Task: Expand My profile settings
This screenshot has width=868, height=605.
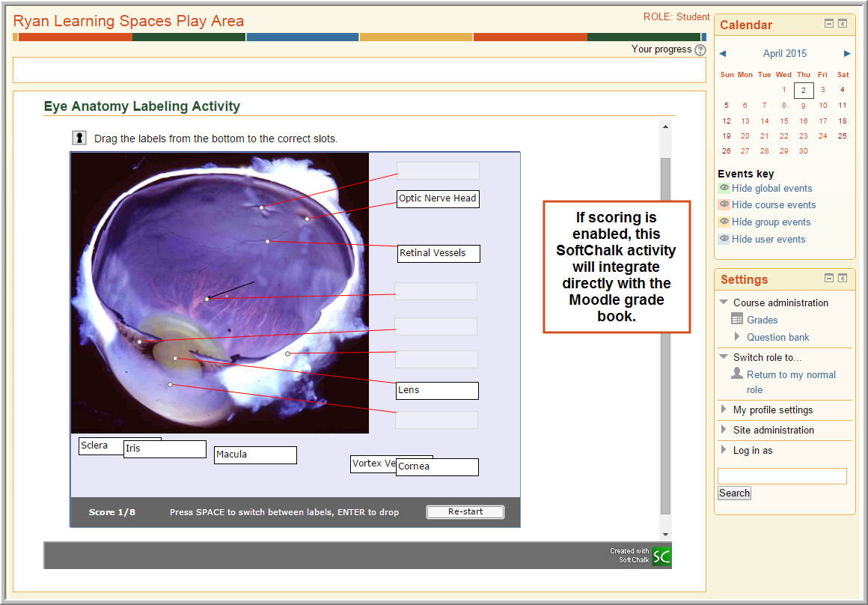Action: [724, 410]
